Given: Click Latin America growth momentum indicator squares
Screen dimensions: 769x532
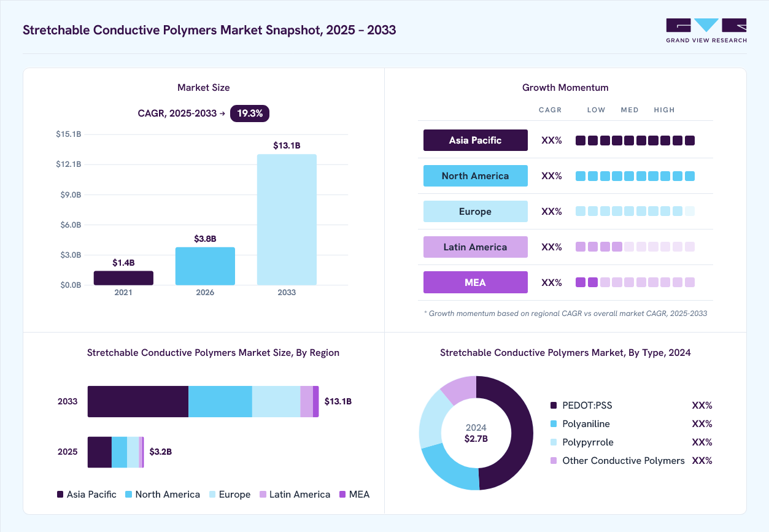Looking at the screenshot, I should coord(635,247).
